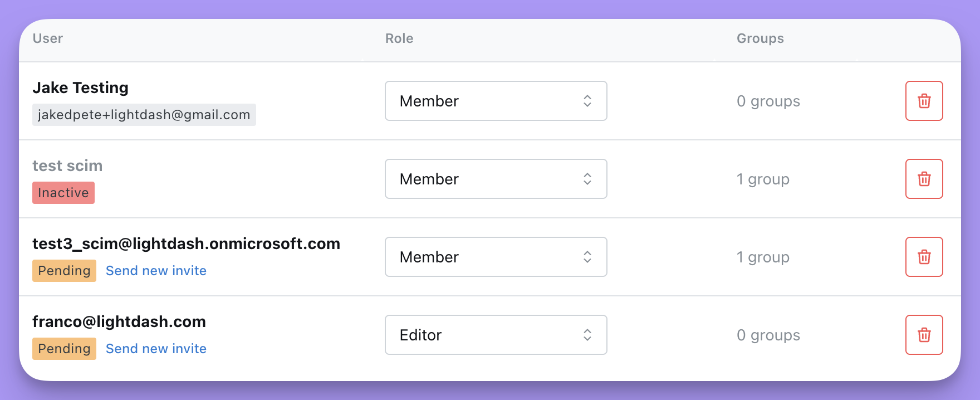Delete the Jake Testing user

924,101
